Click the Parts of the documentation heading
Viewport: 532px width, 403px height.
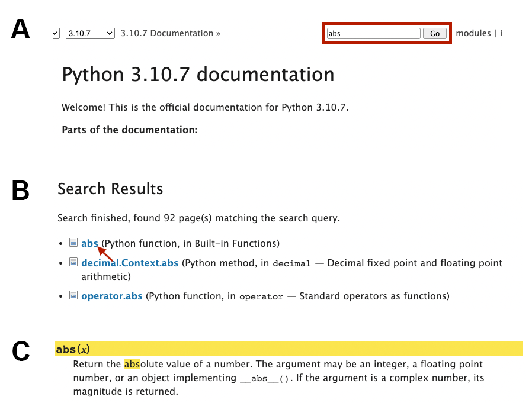pos(129,130)
